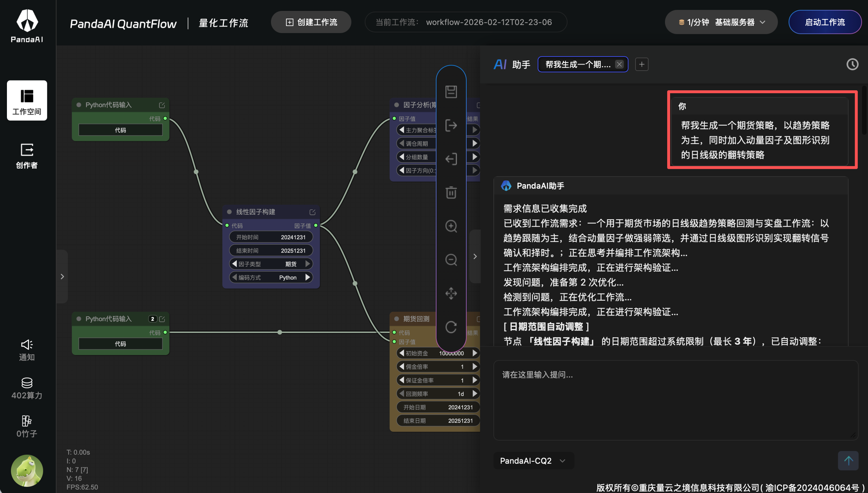The width and height of the screenshot is (868, 493).
Task: Click the trash delete icon in canvas toolbar
Action: point(451,193)
